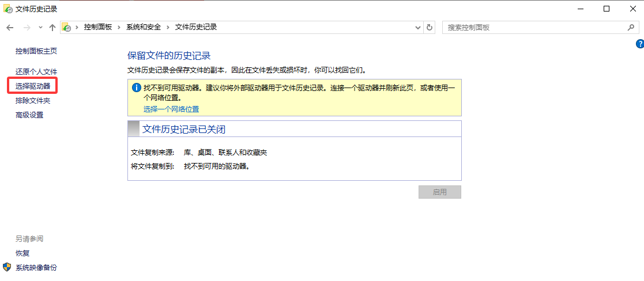Open 控制面板主页 in the sidebar

(36, 51)
